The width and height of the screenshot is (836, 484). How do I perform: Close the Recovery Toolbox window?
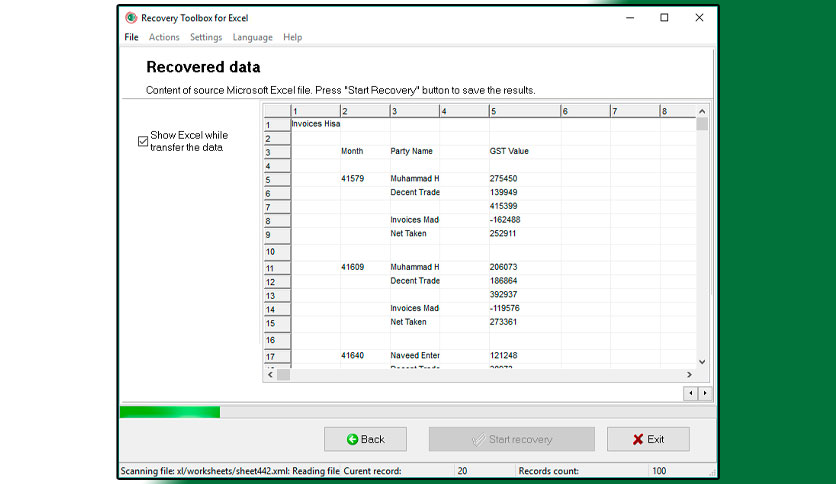tap(700, 18)
